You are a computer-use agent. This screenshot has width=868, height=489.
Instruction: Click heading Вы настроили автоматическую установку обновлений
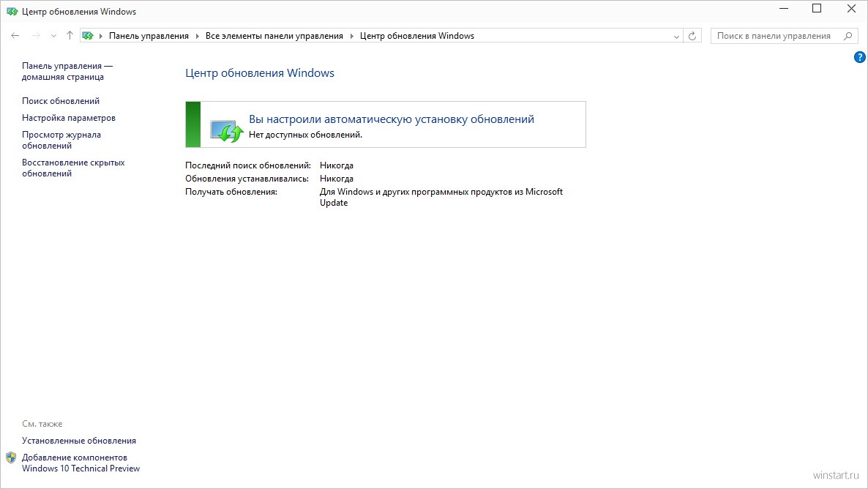392,119
